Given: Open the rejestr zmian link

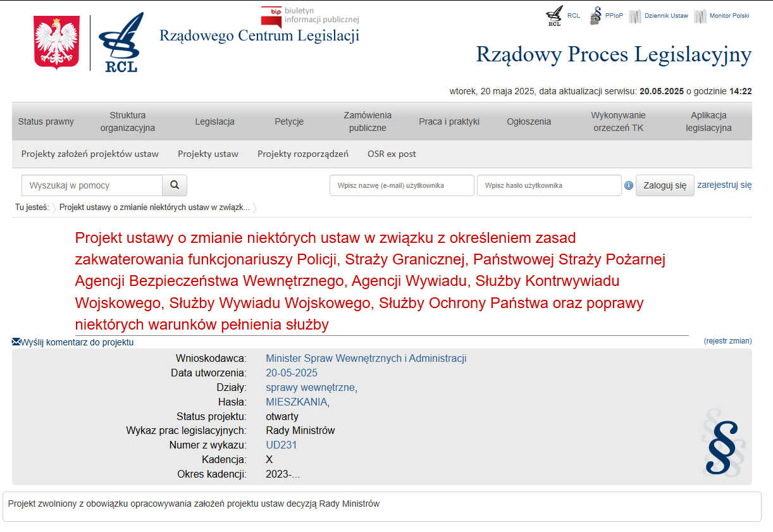Looking at the screenshot, I should (x=728, y=341).
